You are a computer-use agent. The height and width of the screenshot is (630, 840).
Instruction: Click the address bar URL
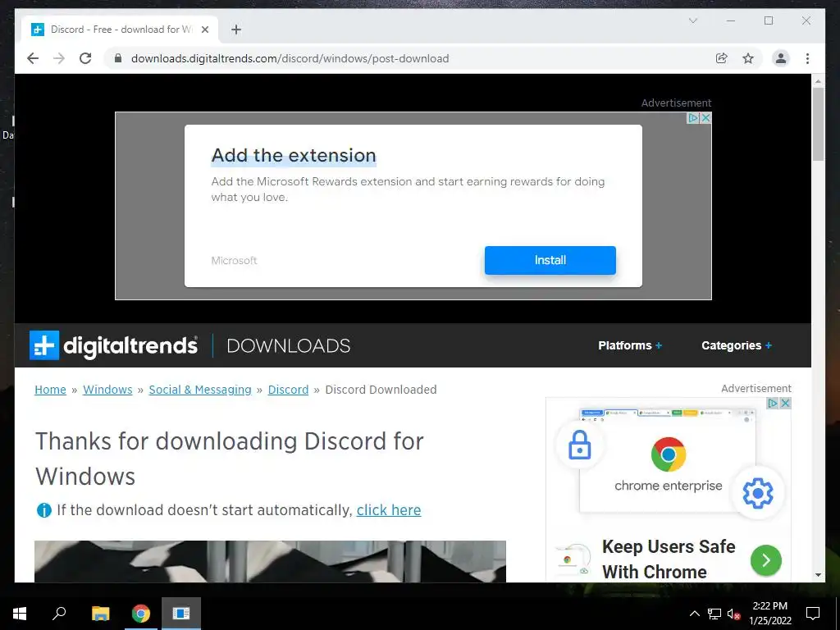[290, 58]
